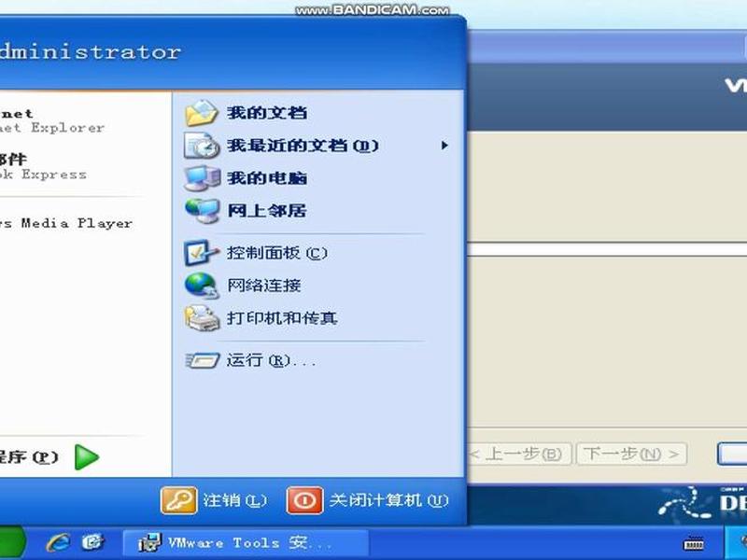Viewport: 747px width, 560px height.
Task: Open 控制面板 (C) menu entry
Action: point(276,253)
